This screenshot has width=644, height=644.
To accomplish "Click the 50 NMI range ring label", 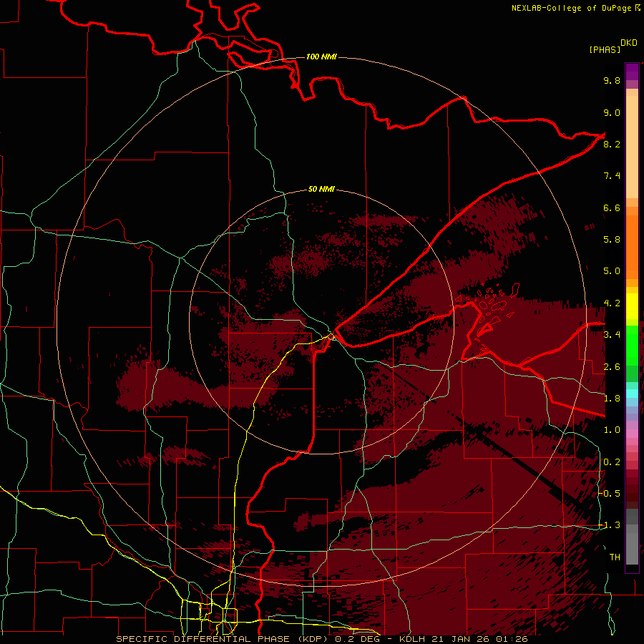I will coord(321,189).
